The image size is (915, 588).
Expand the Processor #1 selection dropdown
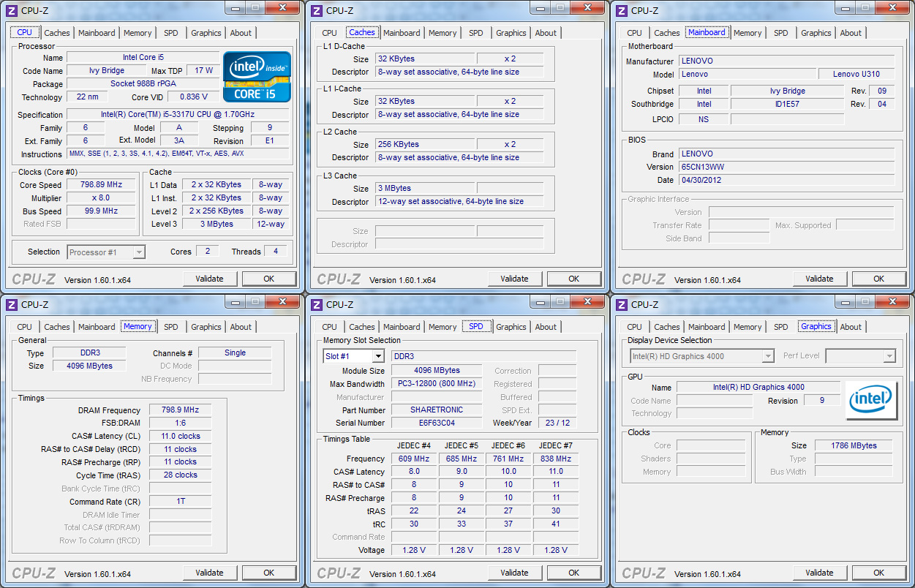[x=138, y=252]
